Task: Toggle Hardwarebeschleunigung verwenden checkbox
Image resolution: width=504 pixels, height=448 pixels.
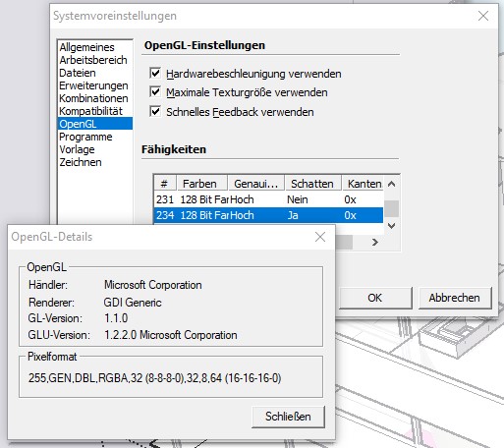Action: (x=155, y=73)
